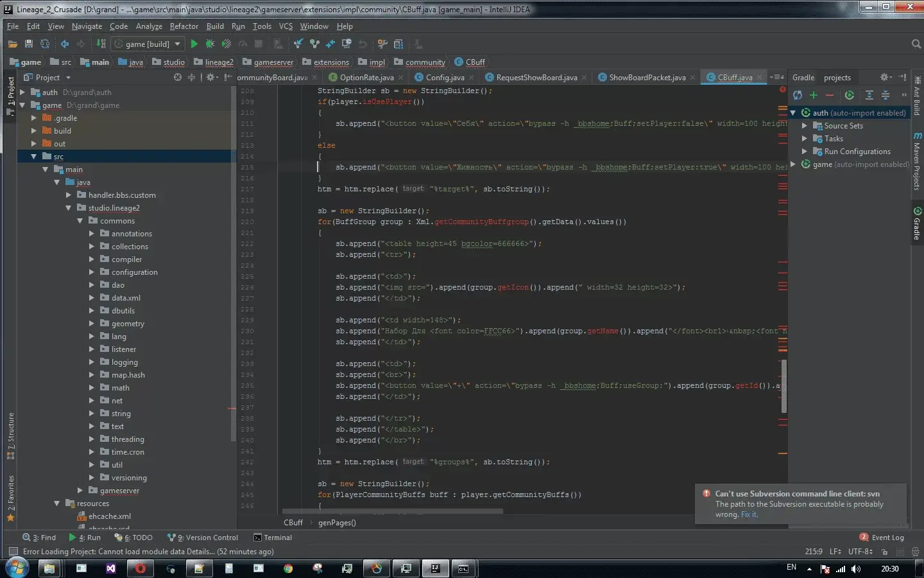The height and width of the screenshot is (578, 924).
Task: Expand all in Gradle panel
Action: [869, 95]
